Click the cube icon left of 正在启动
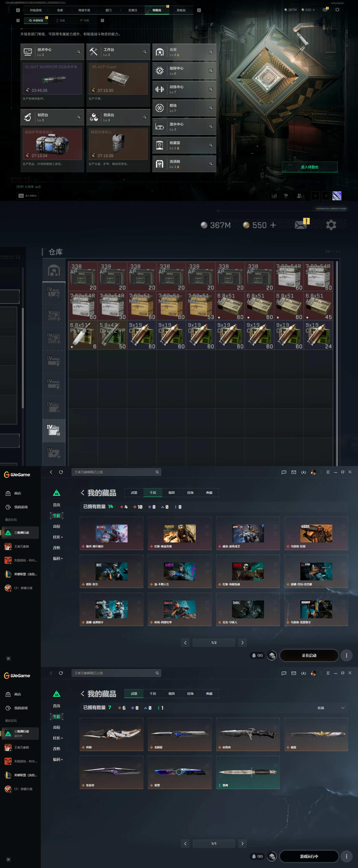 click(x=272, y=655)
